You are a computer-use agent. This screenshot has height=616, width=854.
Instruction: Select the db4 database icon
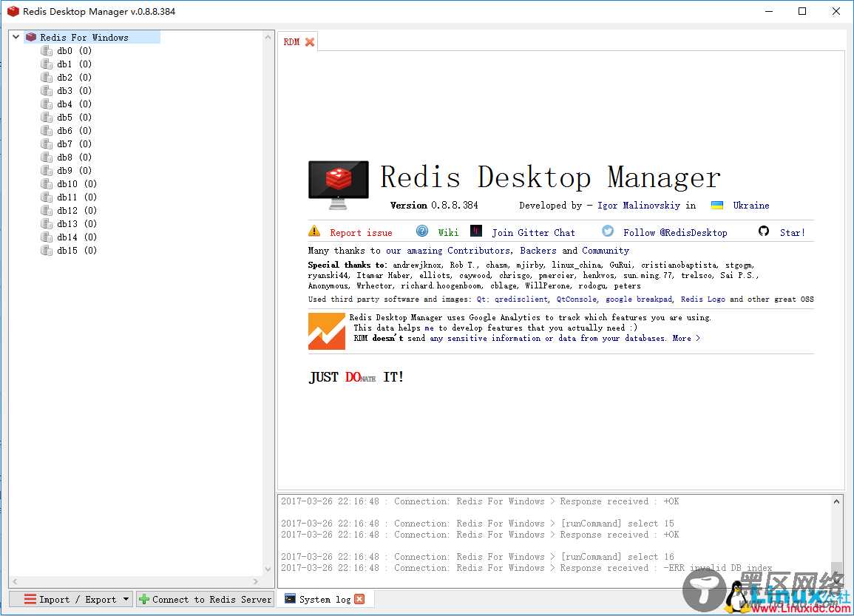point(47,104)
